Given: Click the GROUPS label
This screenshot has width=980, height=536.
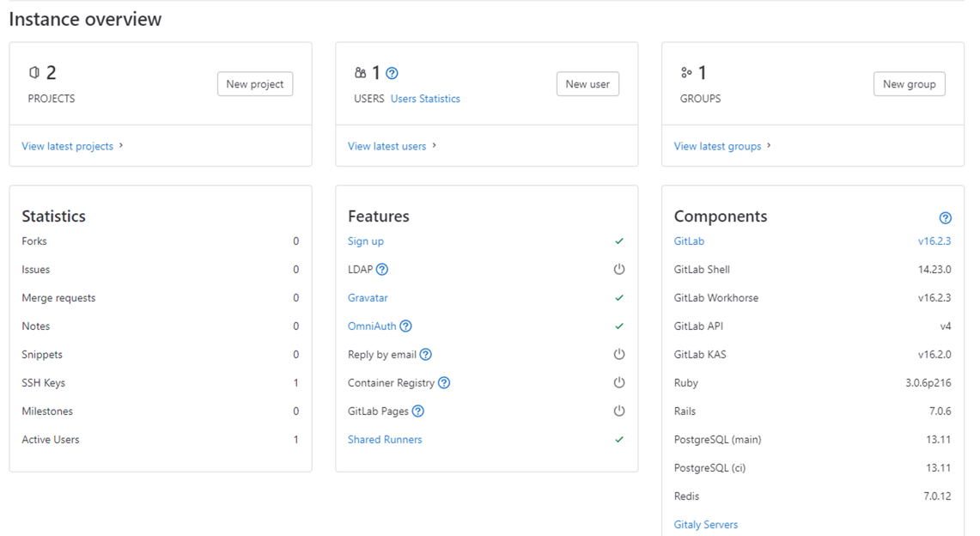Looking at the screenshot, I should coord(700,99).
